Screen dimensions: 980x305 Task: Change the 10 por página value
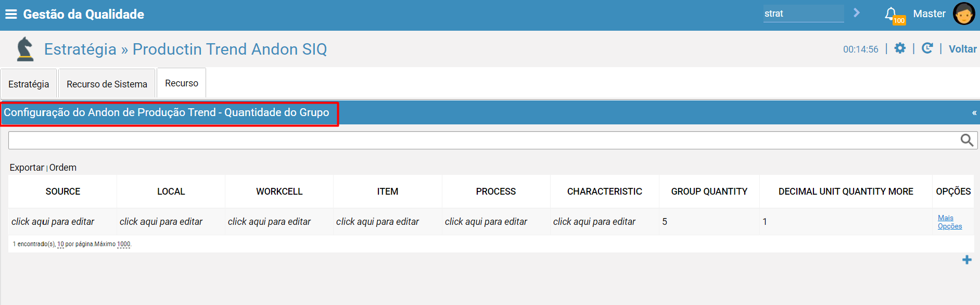pyautogui.click(x=60, y=244)
